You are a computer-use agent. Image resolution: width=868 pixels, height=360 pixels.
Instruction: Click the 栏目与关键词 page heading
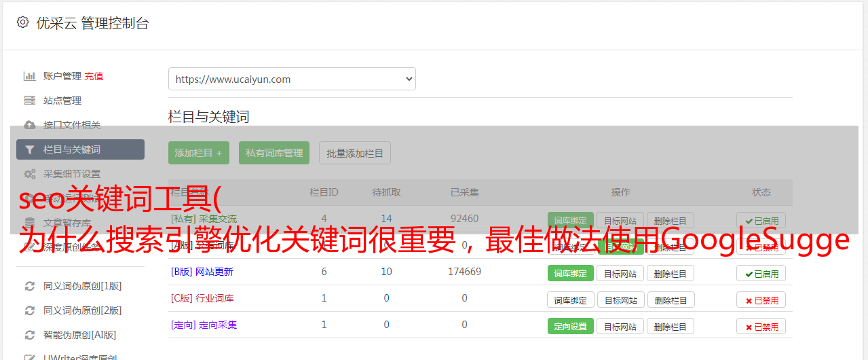[x=209, y=117]
